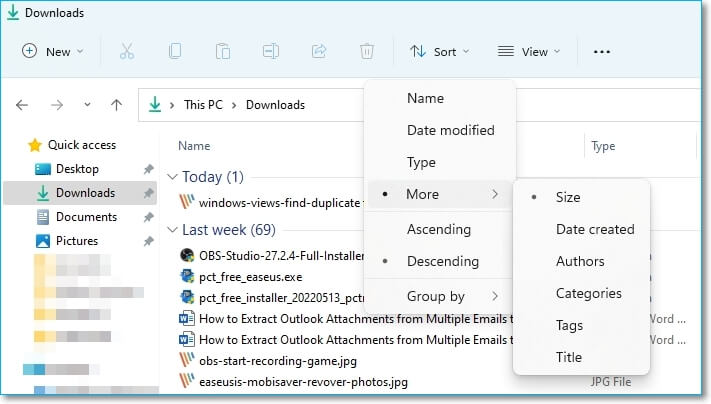
Task: Click the Paste clipboard icon
Action: coord(224,51)
